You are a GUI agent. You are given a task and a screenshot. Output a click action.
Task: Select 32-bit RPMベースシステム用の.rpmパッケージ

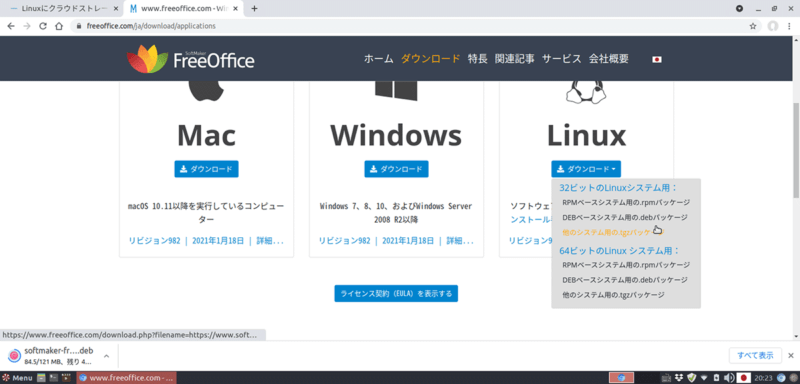pos(626,202)
